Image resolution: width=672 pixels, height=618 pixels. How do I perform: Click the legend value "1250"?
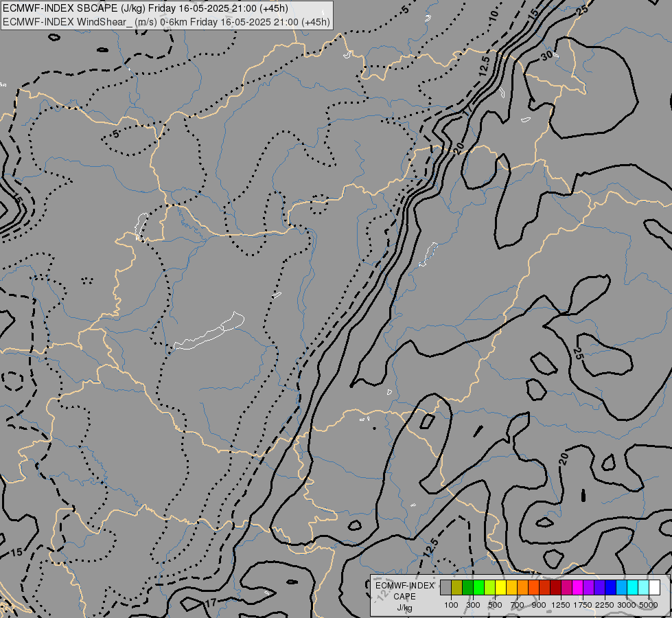click(x=561, y=605)
